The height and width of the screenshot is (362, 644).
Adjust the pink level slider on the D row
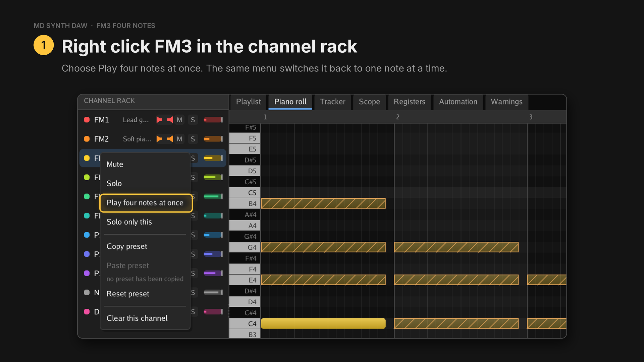[x=213, y=311]
